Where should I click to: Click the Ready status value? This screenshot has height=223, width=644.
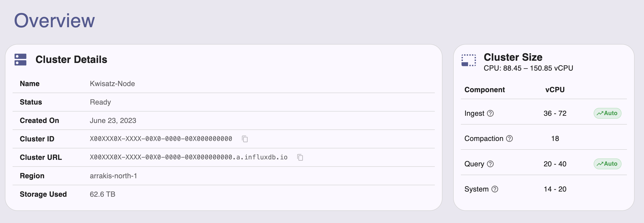click(x=100, y=102)
